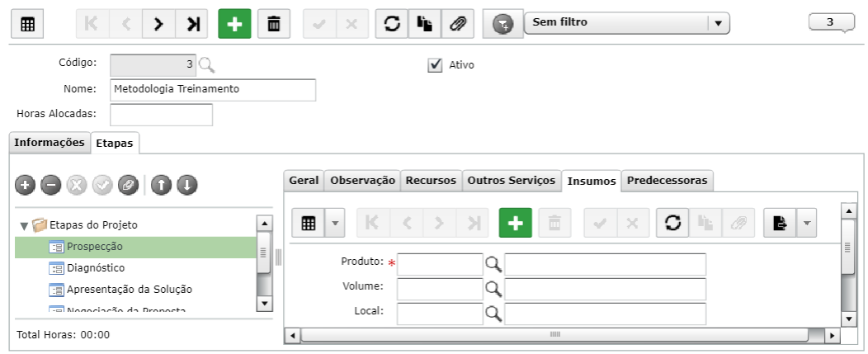The width and height of the screenshot is (868, 354).
Task: Confirm changes with main toolbar checkmark
Action: (319, 25)
